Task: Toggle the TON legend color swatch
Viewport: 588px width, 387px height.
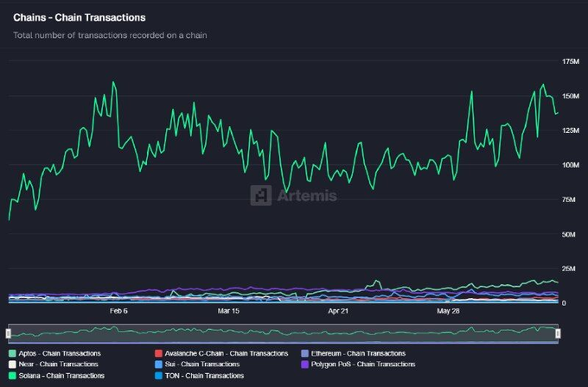Action: pyautogui.click(x=158, y=376)
